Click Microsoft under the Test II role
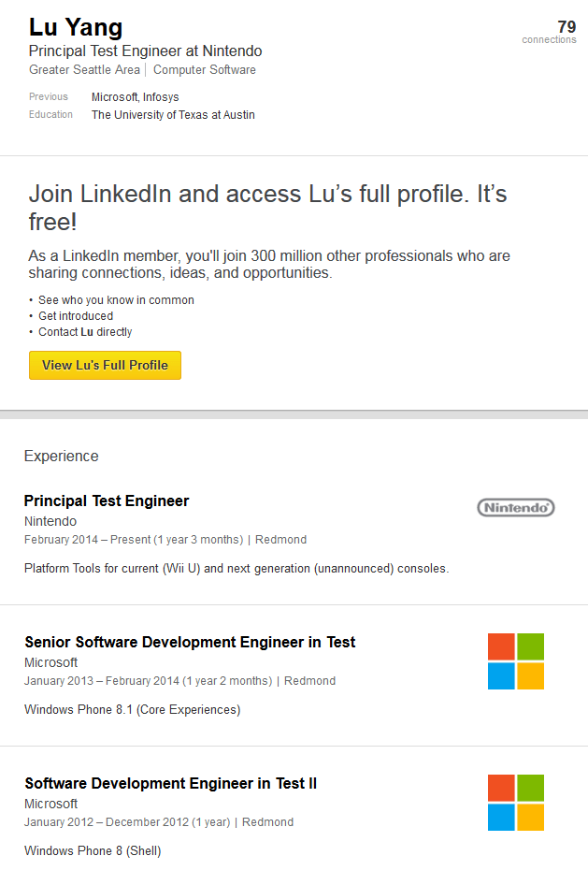The width and height of the screenshot is (588, 885). click(51, 804)
